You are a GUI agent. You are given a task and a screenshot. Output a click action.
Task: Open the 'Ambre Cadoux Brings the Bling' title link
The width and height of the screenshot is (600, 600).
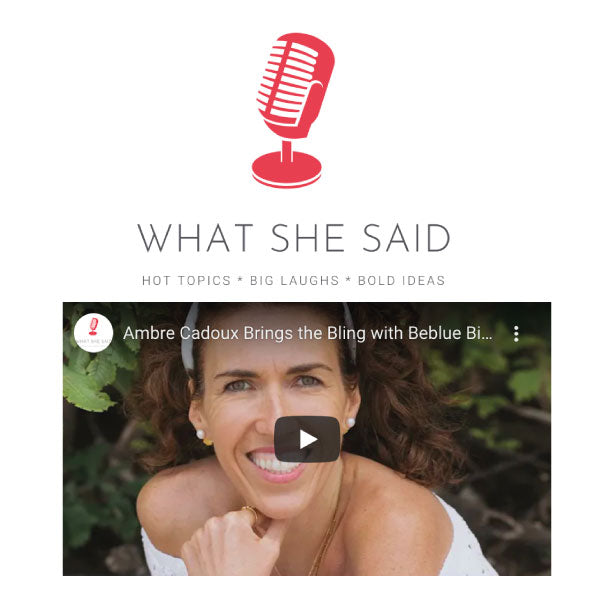308,333
